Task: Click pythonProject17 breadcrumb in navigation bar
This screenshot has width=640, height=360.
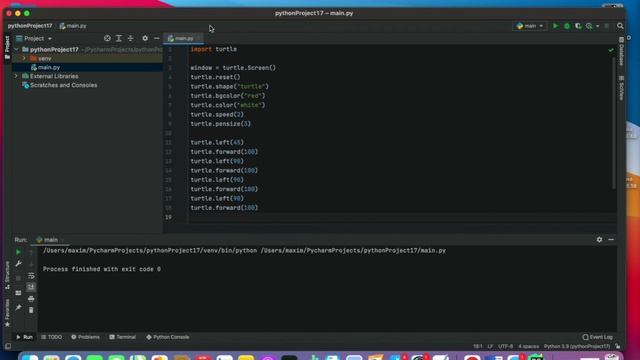Action: click(30, 26)
